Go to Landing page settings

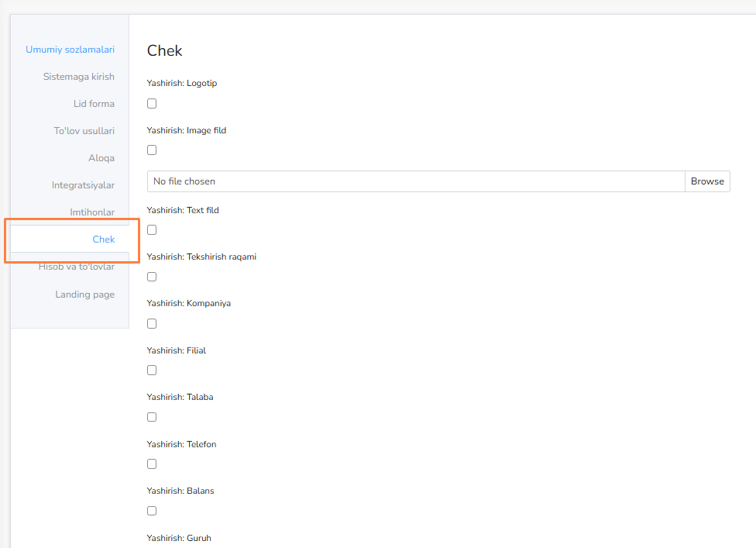tap(84, 295)
